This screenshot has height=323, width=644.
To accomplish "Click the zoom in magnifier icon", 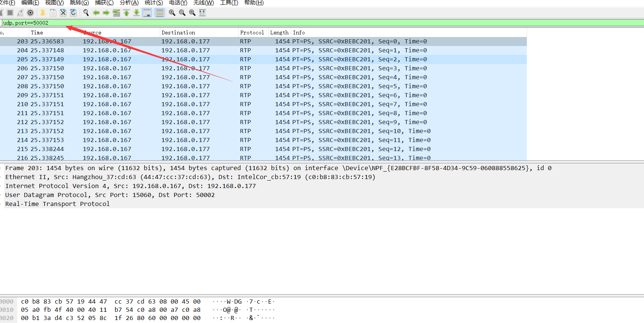I will [x=172, y=13].
